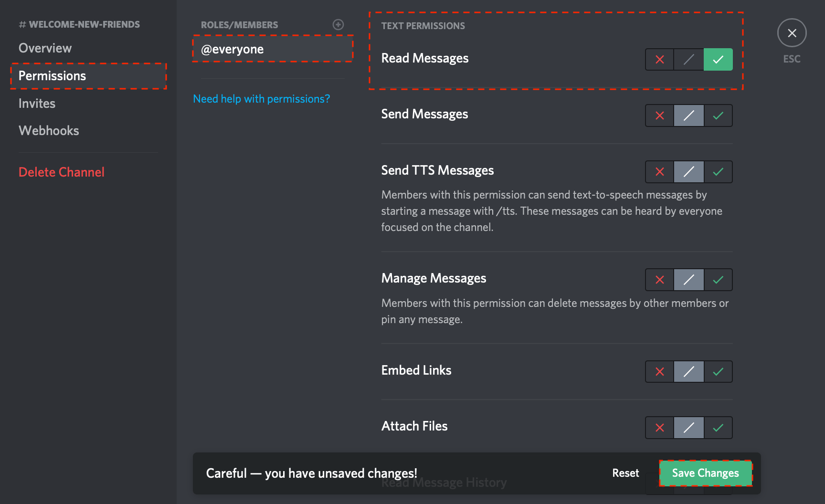The height and width of the screenshot is (504, 825).
Task: Deny Read Messages with red X
Action: coord(659,60)
